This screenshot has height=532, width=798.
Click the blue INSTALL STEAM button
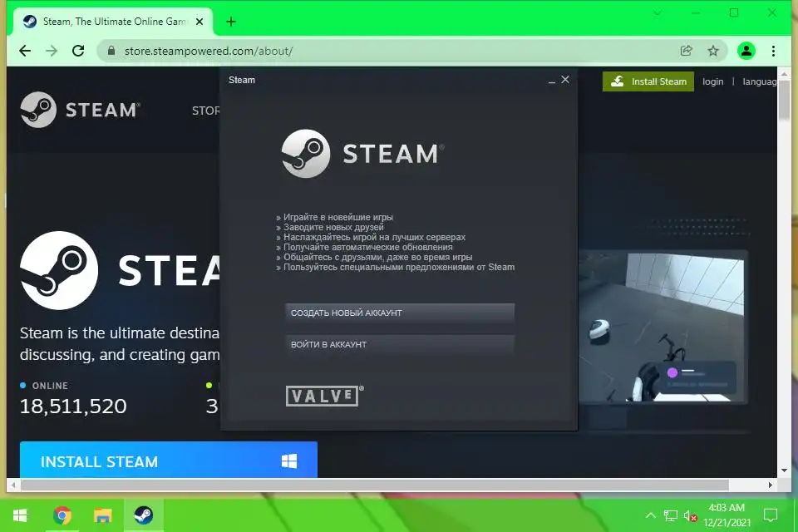pyautogui.click(x=169, y=461)
